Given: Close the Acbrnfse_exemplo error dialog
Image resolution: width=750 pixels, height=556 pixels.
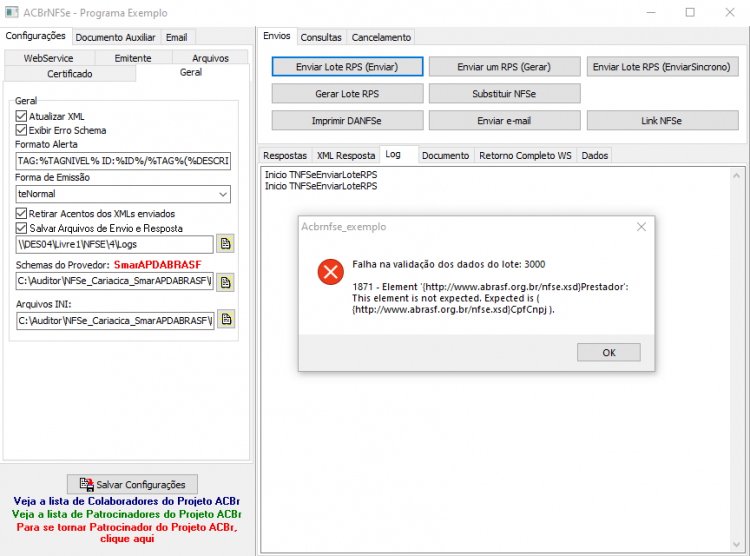Looking at the screenshot, I should tap(641, 227).
